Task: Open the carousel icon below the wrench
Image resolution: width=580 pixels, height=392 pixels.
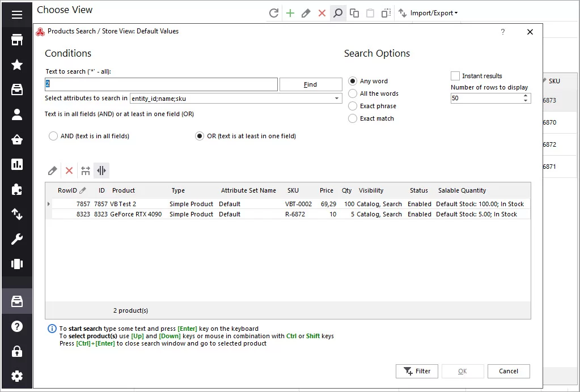Action: pyautogui.click(x=16, y=264)
